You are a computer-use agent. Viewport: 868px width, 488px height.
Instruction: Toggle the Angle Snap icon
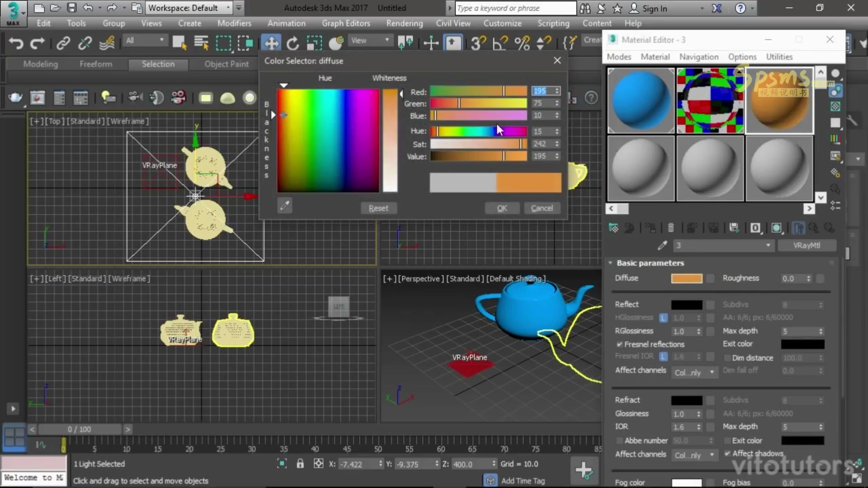[500, 43]
